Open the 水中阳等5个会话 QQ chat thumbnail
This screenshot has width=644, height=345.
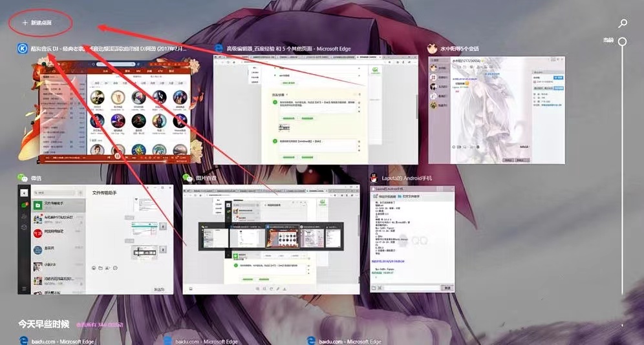497,110
